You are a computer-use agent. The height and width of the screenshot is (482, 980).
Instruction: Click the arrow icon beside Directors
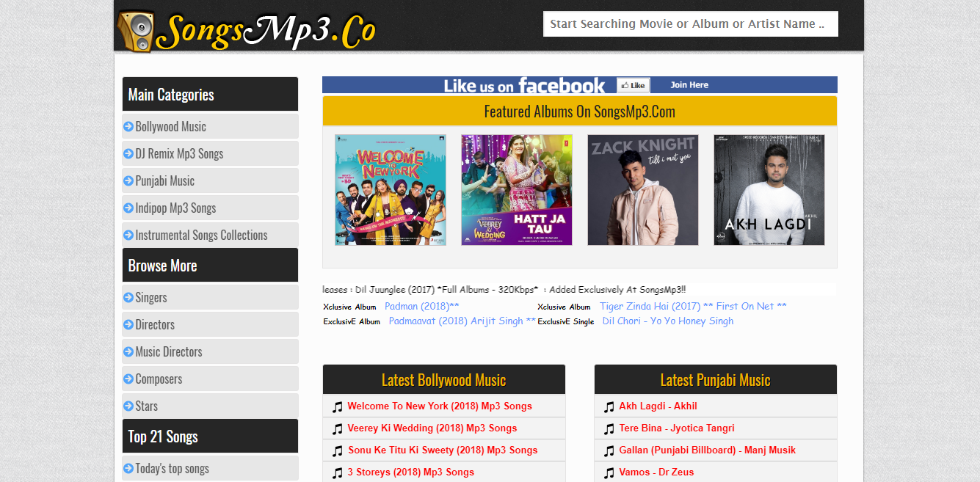128,324
